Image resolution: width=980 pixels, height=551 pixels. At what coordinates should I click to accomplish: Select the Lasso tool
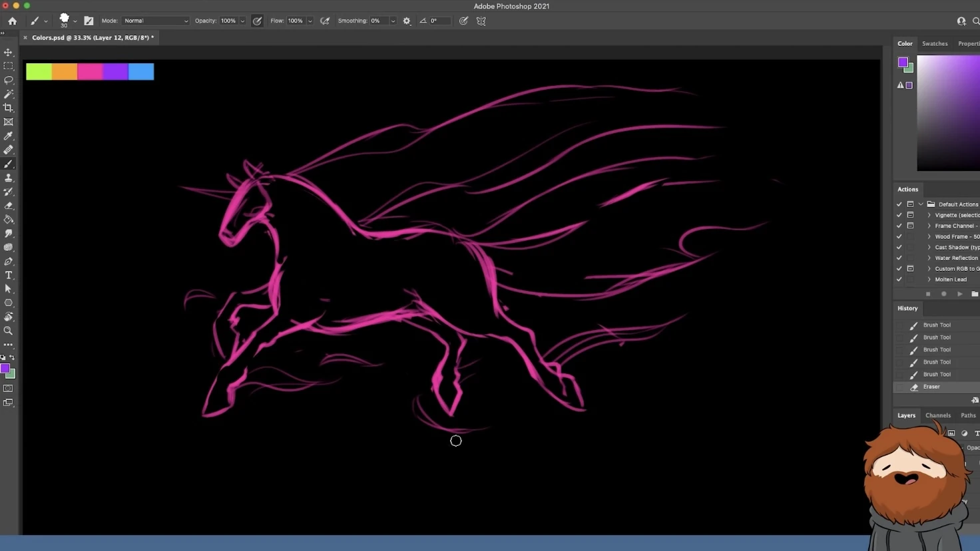pyautogui.click(x=9, y=80)
